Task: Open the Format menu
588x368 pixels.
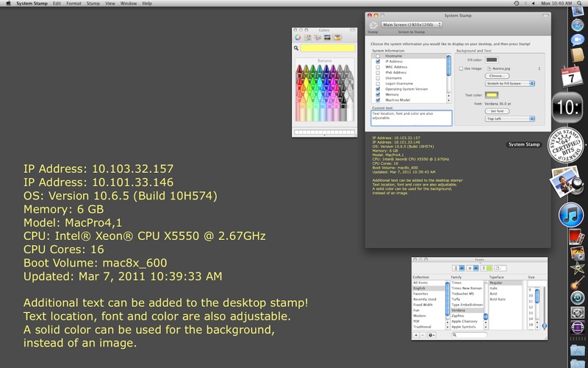Action: click(73, 4)
